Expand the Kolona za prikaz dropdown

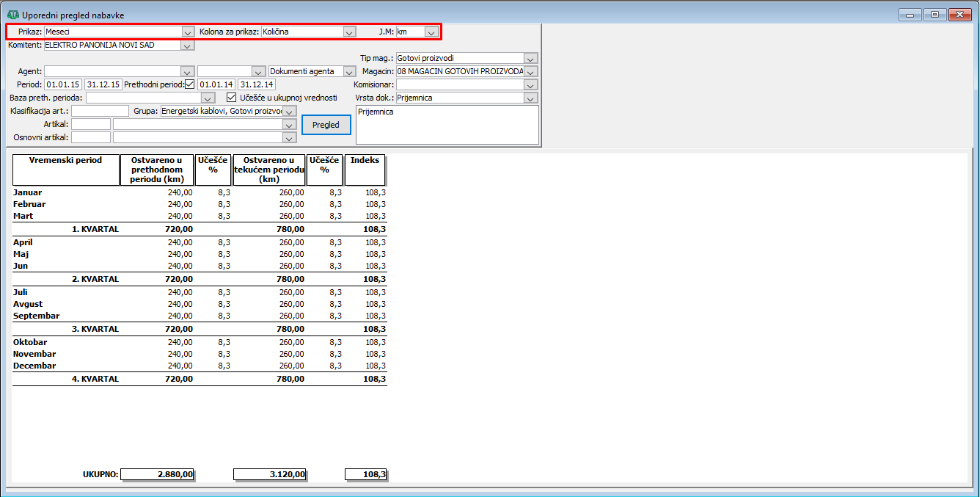click(349, 32)
